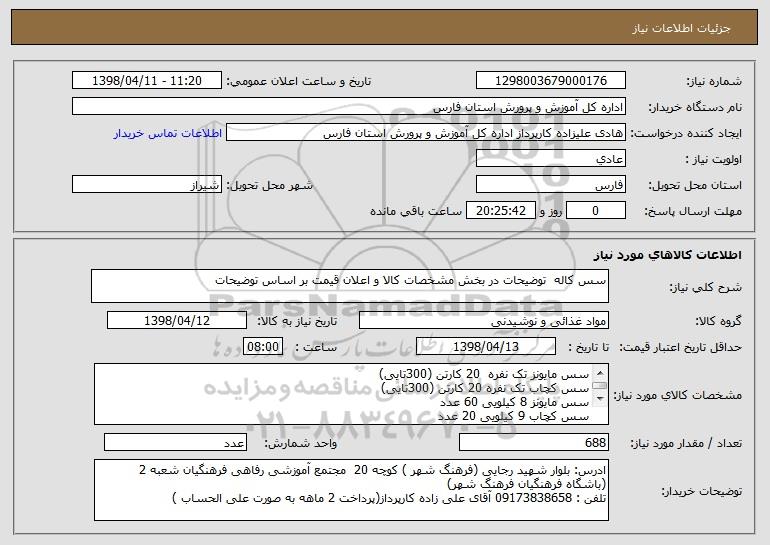This screenshot has width=770, height=545.
Task: Click the section heading اطلاعات کالاهای مورد نیاز
Action: [667, 255]
